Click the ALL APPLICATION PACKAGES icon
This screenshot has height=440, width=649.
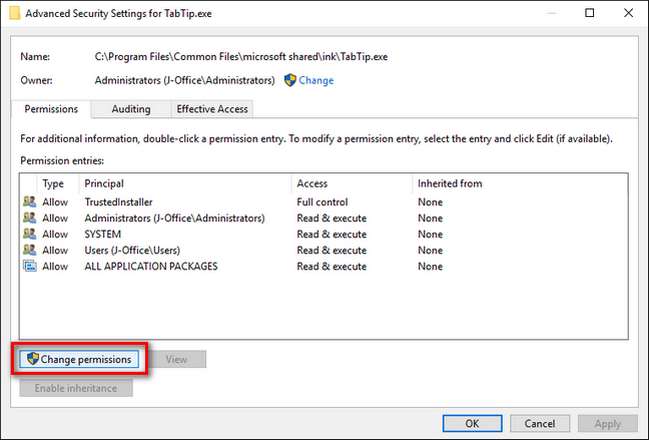[28, 267]
